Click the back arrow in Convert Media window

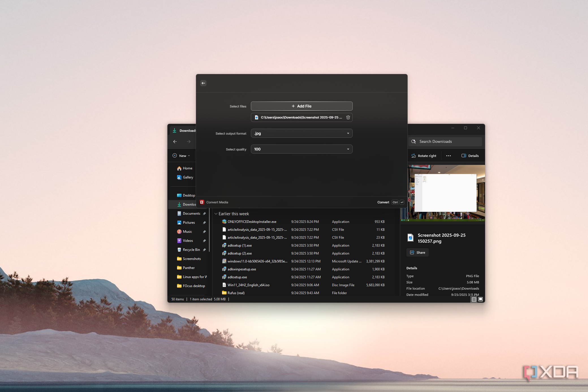203,83
